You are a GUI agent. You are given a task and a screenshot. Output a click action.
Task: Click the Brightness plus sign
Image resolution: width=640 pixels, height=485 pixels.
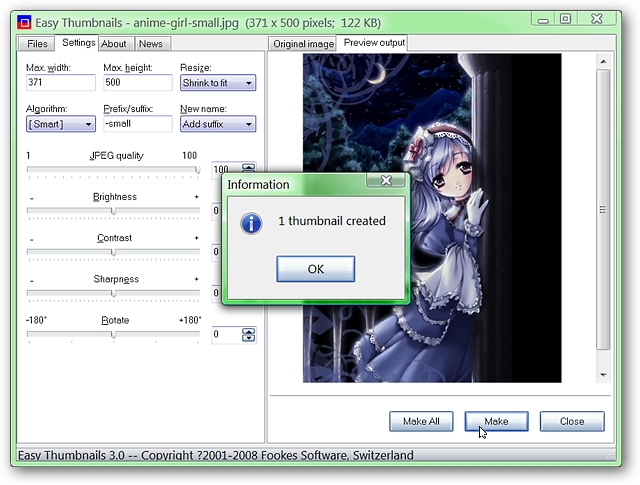tap(196, 197)
